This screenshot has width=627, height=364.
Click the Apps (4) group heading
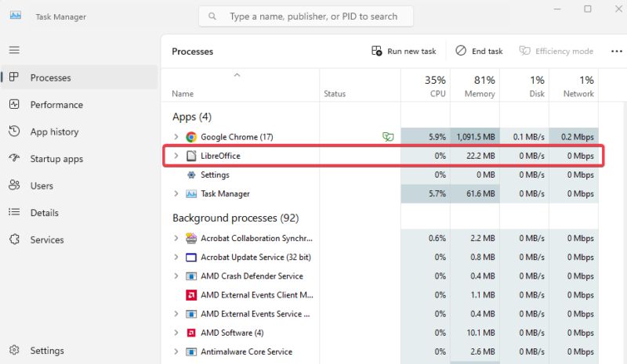pyautogui.click(x=192, y=117)
